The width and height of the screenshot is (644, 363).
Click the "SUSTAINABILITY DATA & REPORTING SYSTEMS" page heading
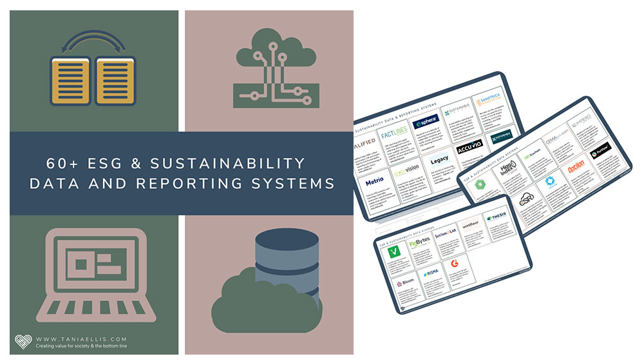tap(396, 116)
